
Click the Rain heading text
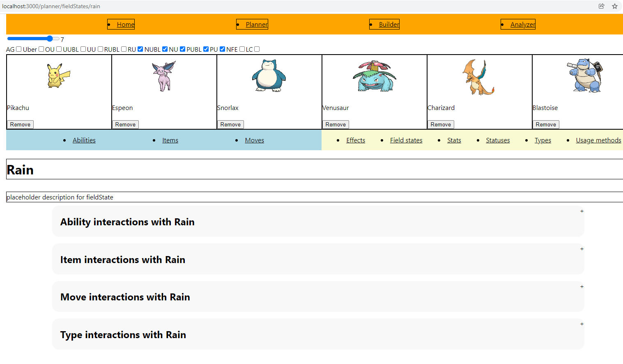[x=20, y=170]
